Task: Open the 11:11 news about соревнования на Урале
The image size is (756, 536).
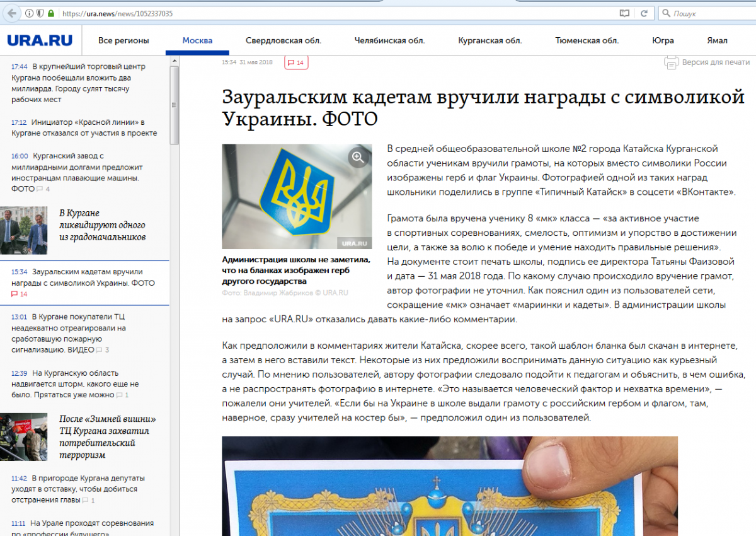Action: [x=82, y=528]
